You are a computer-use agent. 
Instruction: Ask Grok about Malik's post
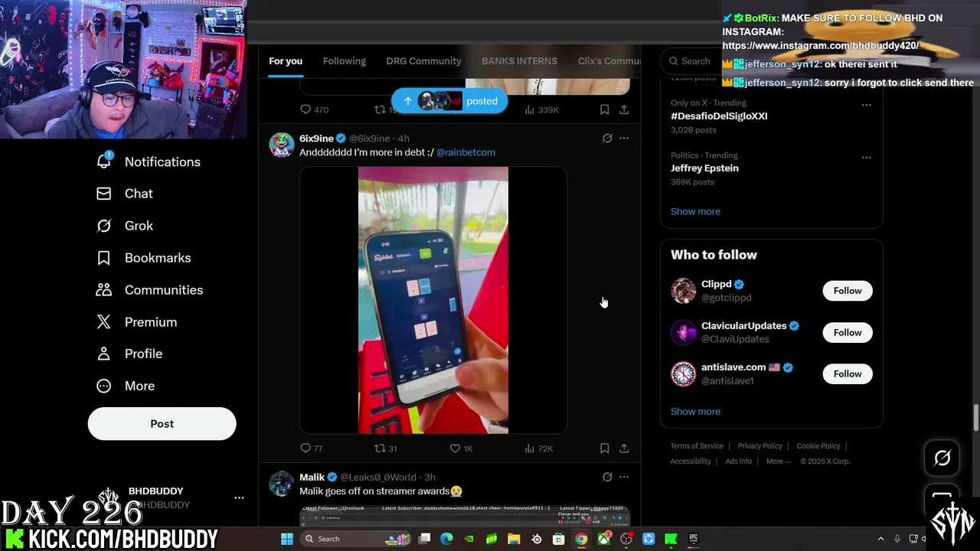[607, 478]
